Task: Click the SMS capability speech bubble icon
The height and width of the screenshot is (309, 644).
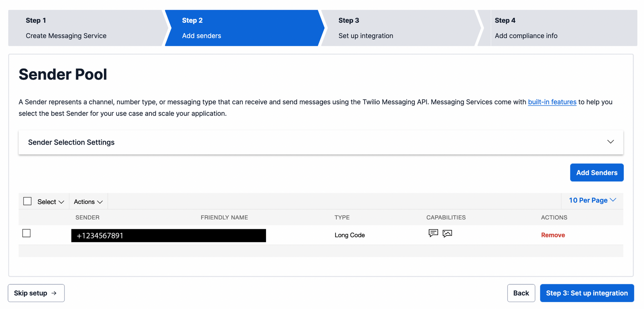Action: pyautogui.click(x=433, y=233)
